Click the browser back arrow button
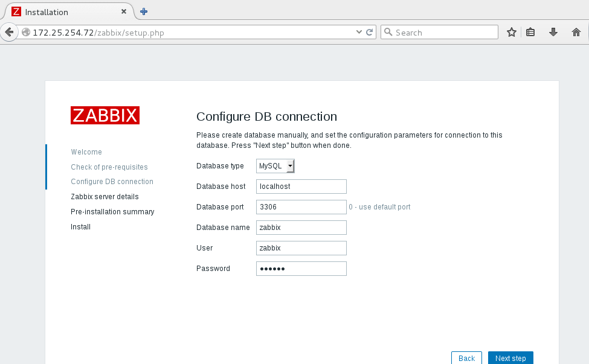 pos(10,32)
